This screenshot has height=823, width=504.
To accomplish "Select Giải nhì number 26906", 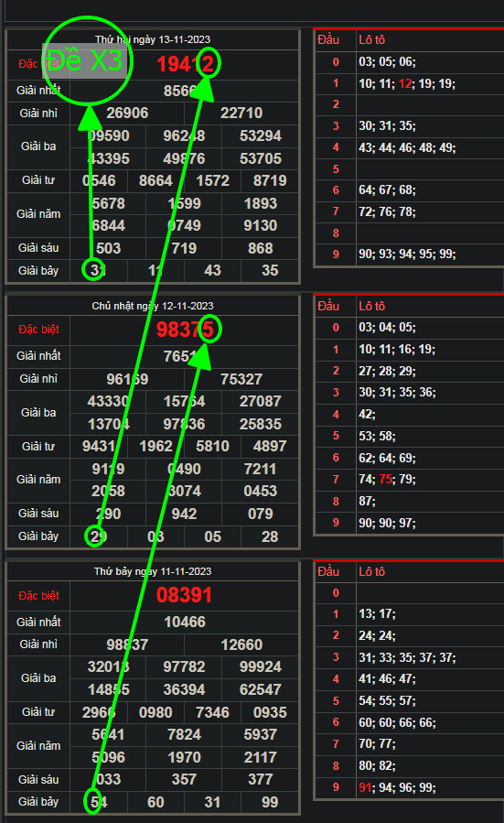I will [x=127, y=113].
